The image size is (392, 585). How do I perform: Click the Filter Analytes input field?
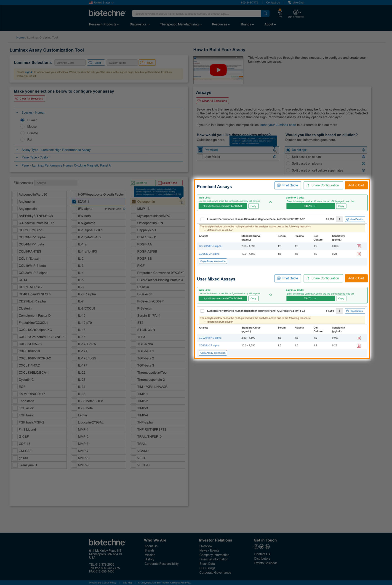click(x=56, y=183)
